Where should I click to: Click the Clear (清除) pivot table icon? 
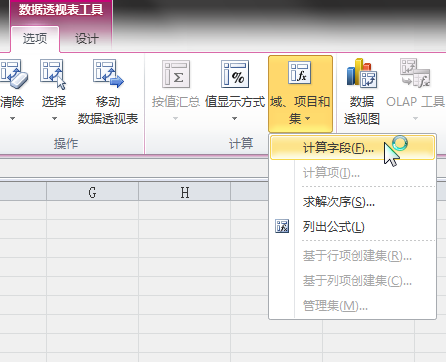tap(13, 74)
